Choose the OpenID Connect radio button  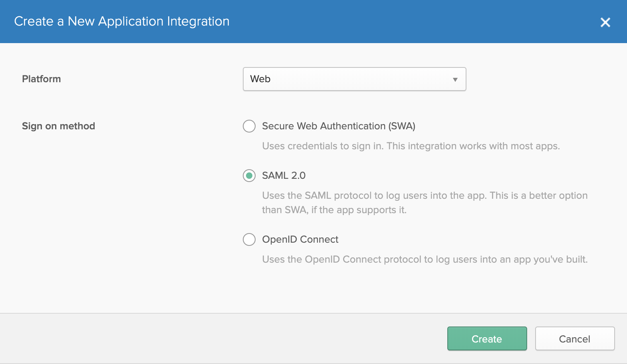coord(249,239)
